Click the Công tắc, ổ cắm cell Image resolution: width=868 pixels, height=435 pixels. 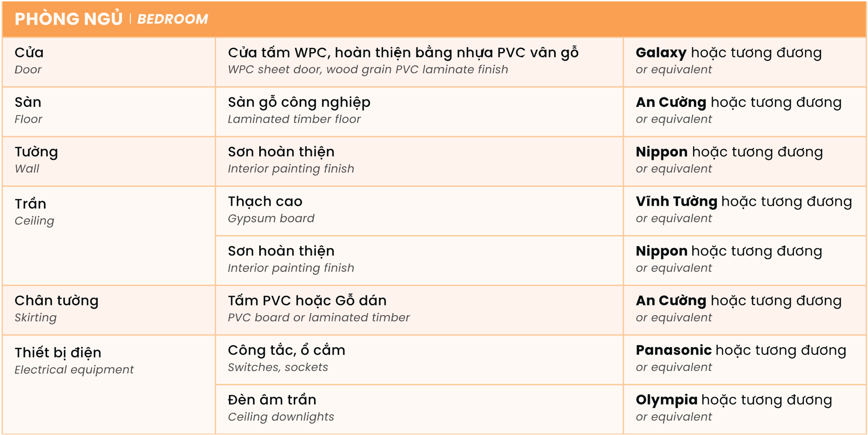[x=287, y=350]
